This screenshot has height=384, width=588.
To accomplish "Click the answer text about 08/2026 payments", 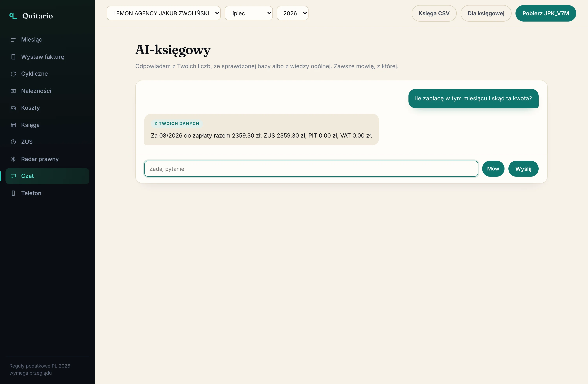I will (x=261, y=136).
